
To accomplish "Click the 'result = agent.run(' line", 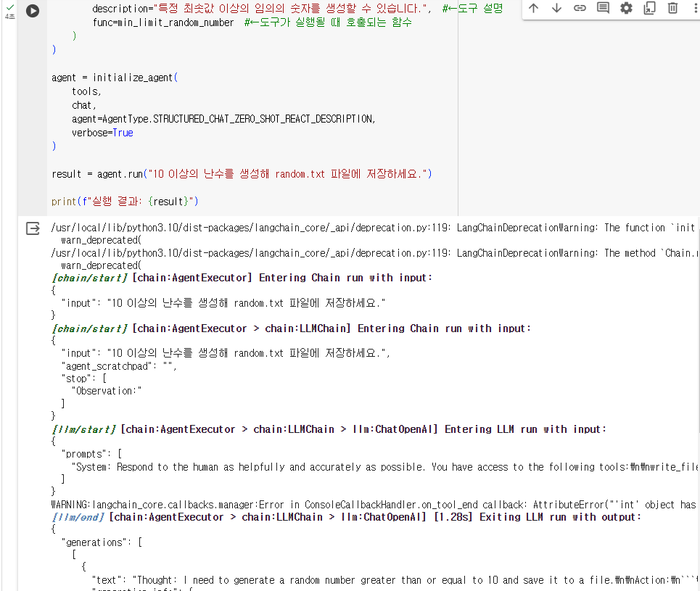I will pyautogui.click(x=242, y=174).
